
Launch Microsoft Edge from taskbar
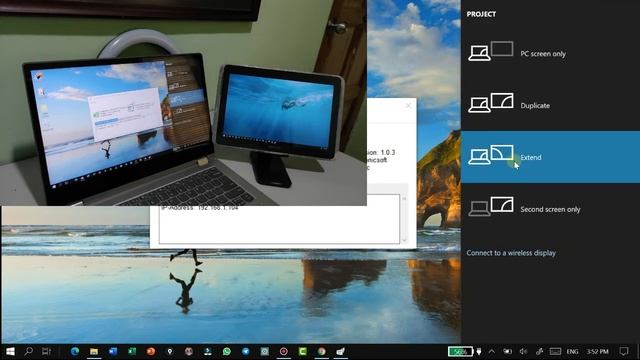[75, 351]
